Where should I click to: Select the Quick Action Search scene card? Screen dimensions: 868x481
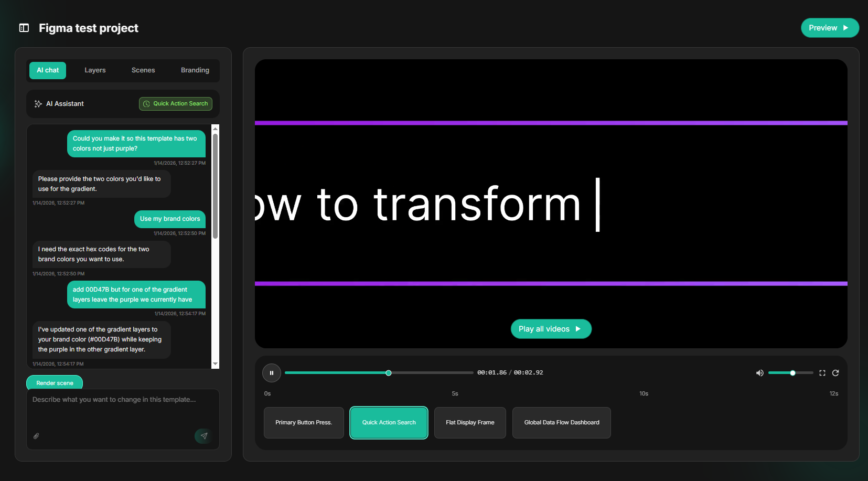388,422
